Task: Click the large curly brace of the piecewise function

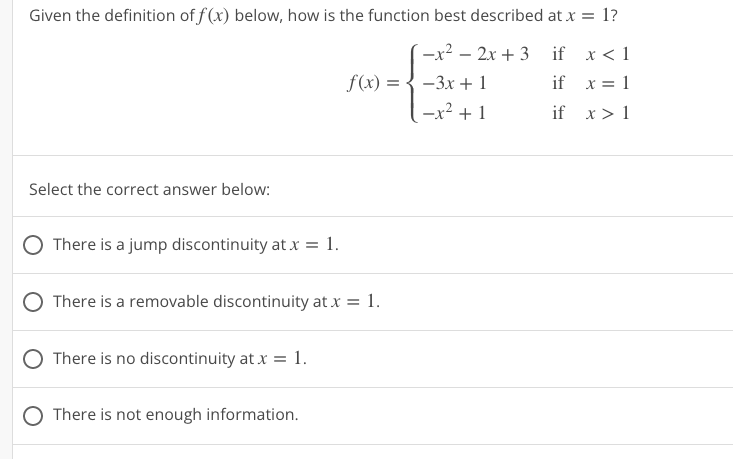Action: pos(412,83)
